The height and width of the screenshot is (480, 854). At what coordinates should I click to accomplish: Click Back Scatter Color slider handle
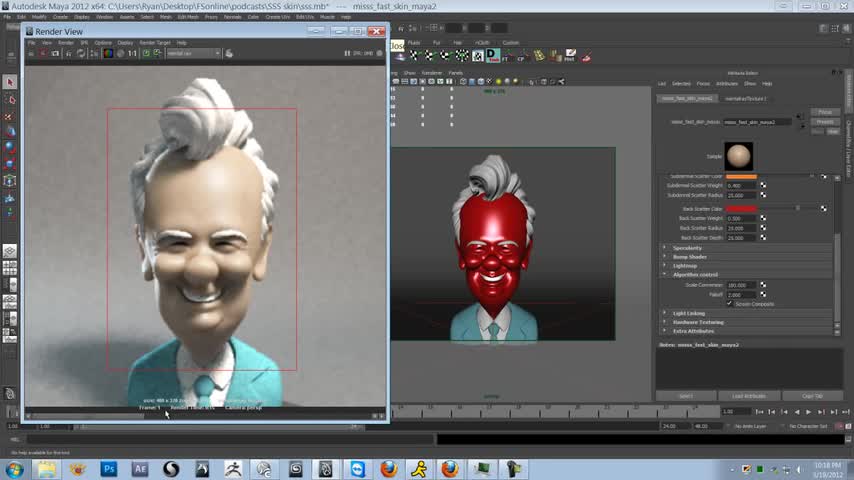point(798,209)
